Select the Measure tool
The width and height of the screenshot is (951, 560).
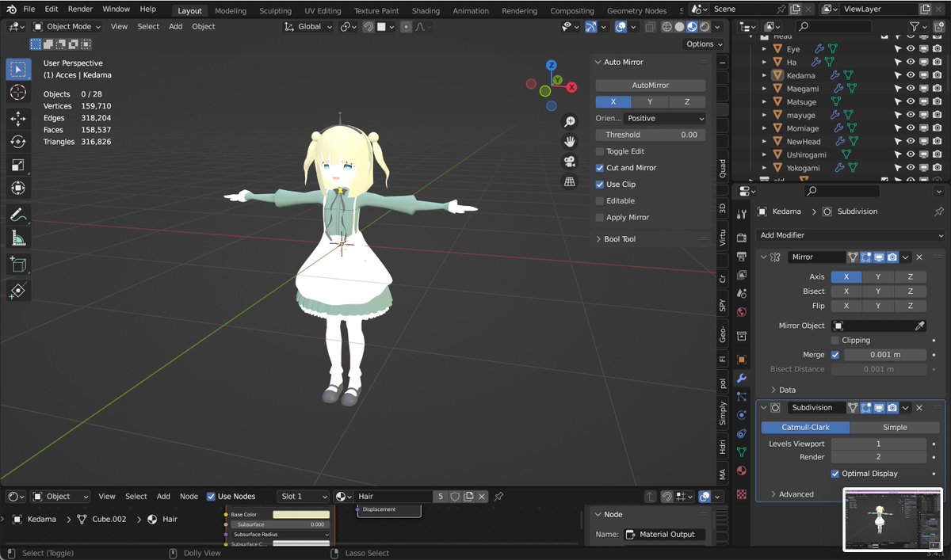(x=18, y=238)
